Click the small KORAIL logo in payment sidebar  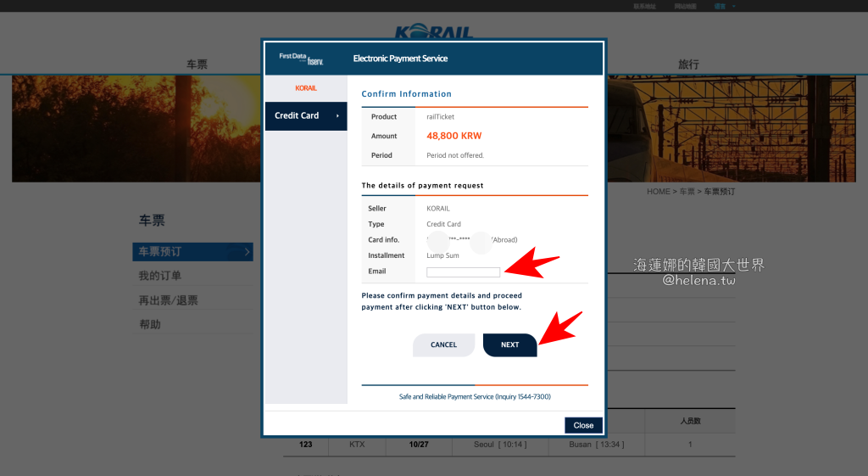[306, 88]
